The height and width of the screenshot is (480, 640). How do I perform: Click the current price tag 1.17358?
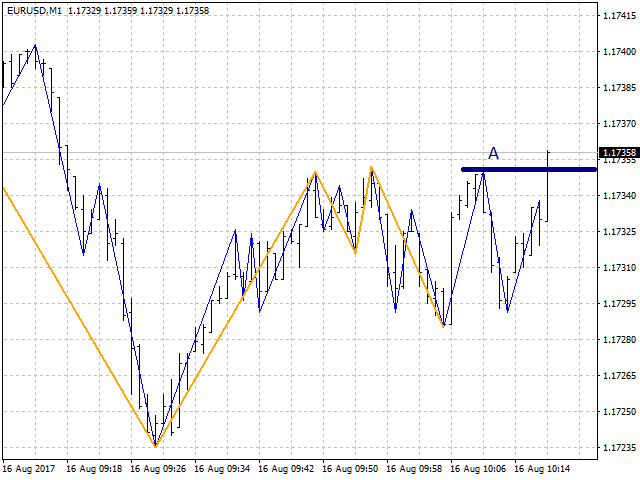(x=619, y=153)
